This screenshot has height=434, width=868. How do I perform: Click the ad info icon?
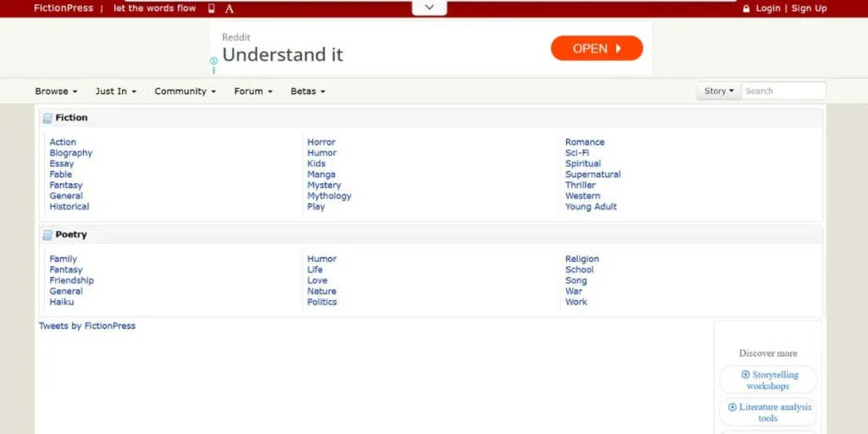214,61
